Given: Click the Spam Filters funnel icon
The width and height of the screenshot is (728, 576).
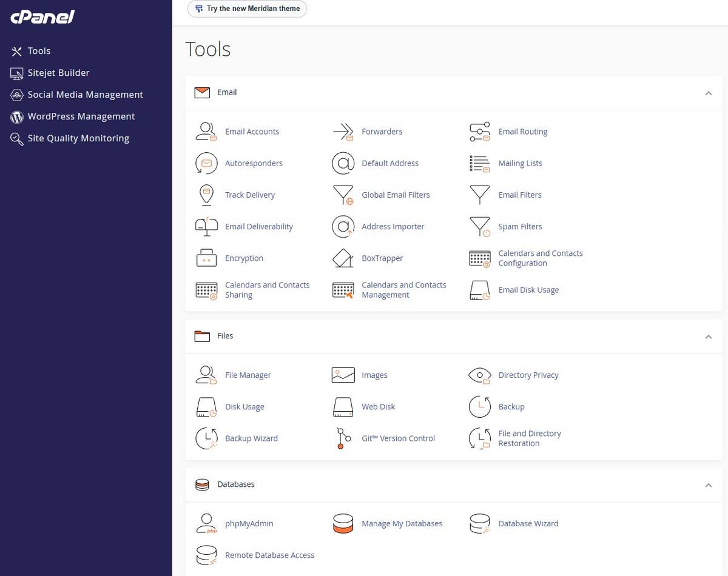Looking at the screenshot, I should click(480, 226).
